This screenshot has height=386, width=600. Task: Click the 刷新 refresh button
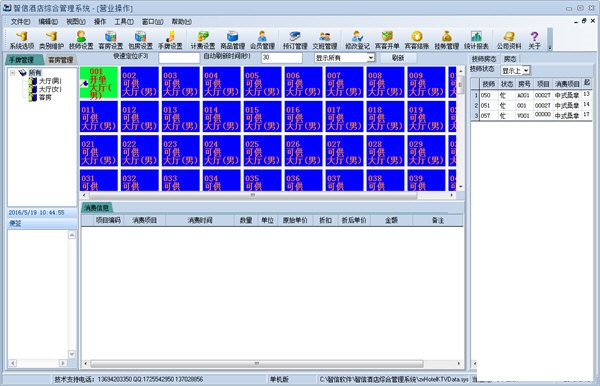pyautogui.click(x=398, y=58)
